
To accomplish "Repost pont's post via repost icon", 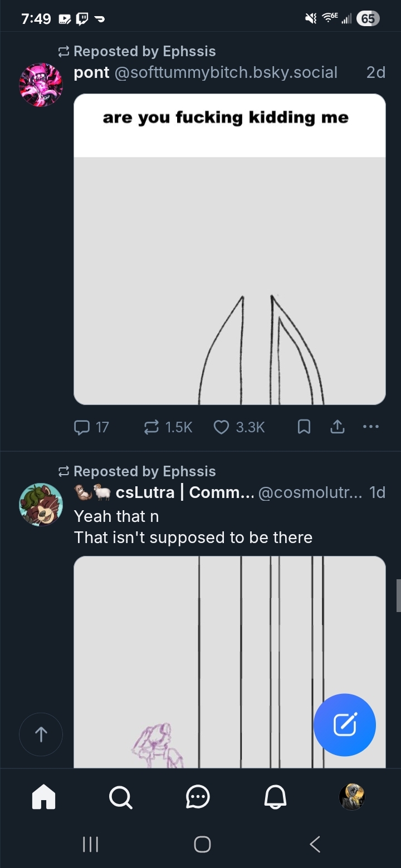I will click(151, 427).
